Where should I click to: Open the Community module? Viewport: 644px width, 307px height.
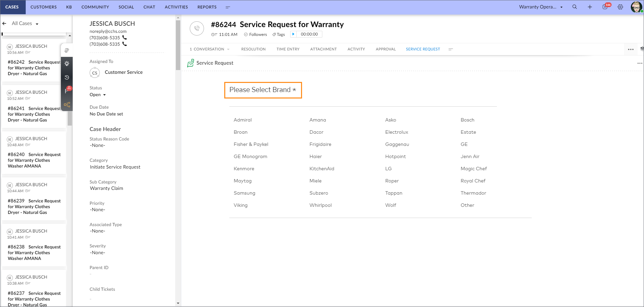tap(95, 7)
